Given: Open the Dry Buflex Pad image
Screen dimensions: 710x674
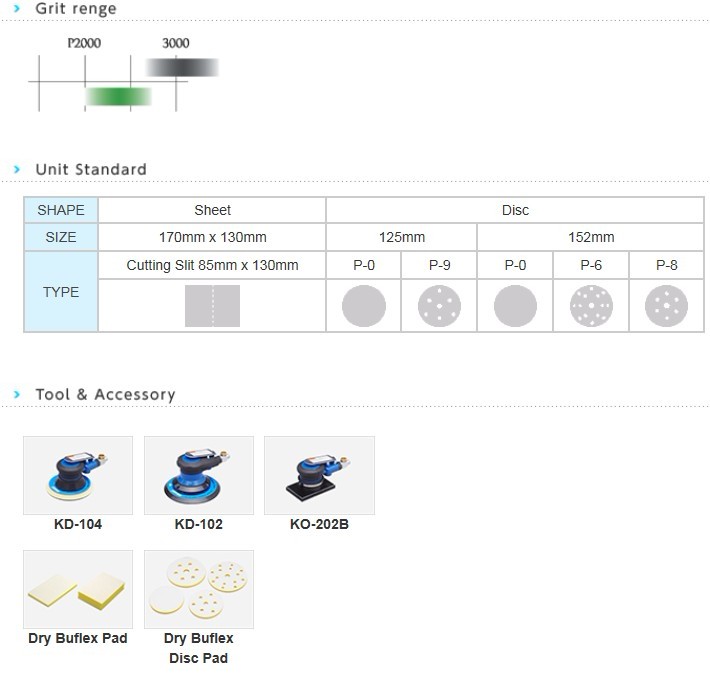Looking at the screenshot, I should 78,589.
